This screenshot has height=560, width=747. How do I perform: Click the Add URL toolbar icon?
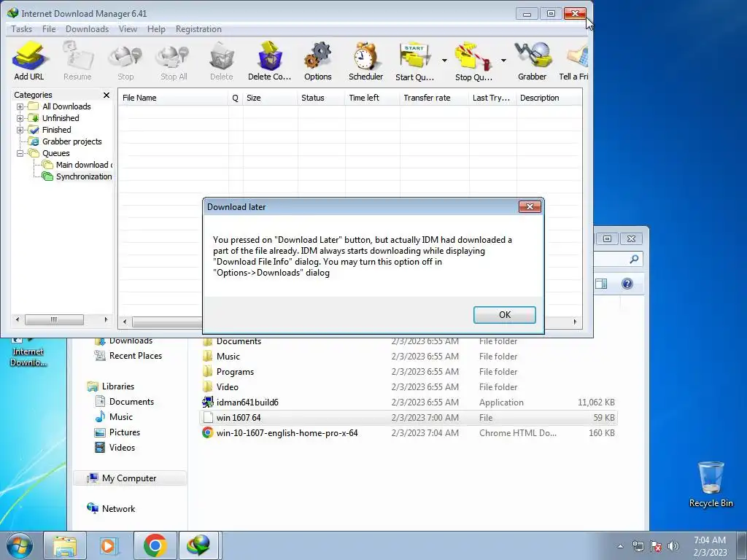(x=29, y=61)
